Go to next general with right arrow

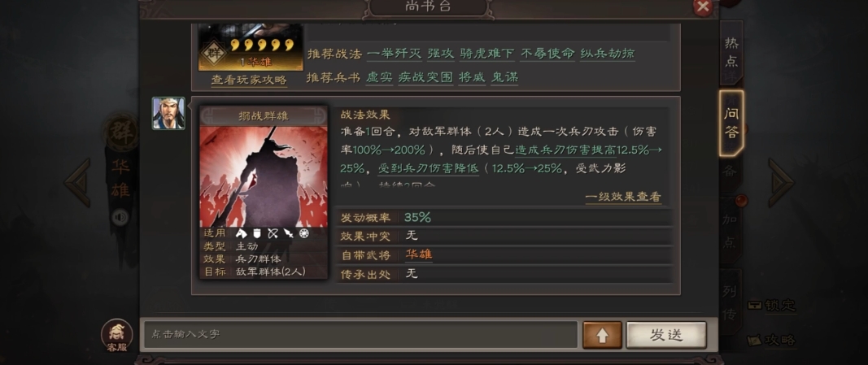point(782,182)
